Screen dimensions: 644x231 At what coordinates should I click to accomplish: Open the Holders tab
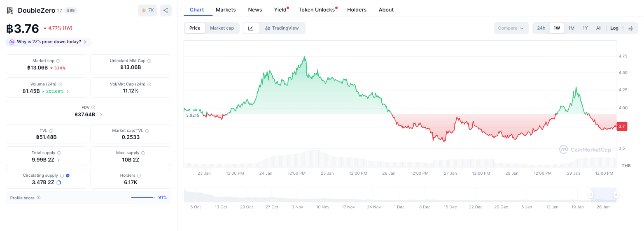357,9
